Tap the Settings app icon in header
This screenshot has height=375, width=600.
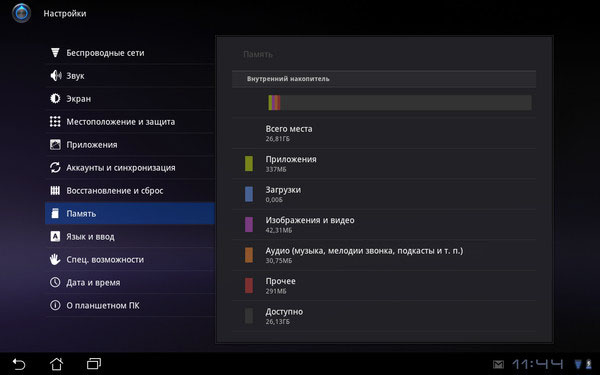pyautogui.click(x=21, y=13)
